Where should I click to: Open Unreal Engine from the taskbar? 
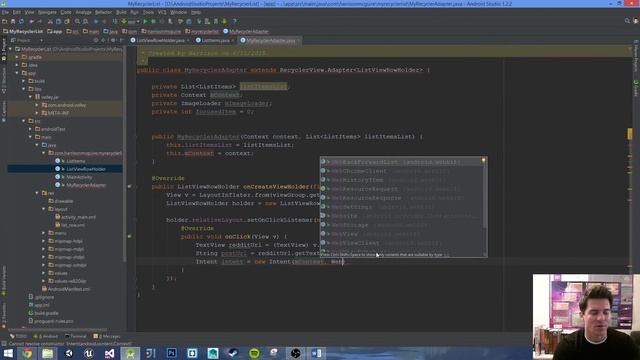coord(89,353)
